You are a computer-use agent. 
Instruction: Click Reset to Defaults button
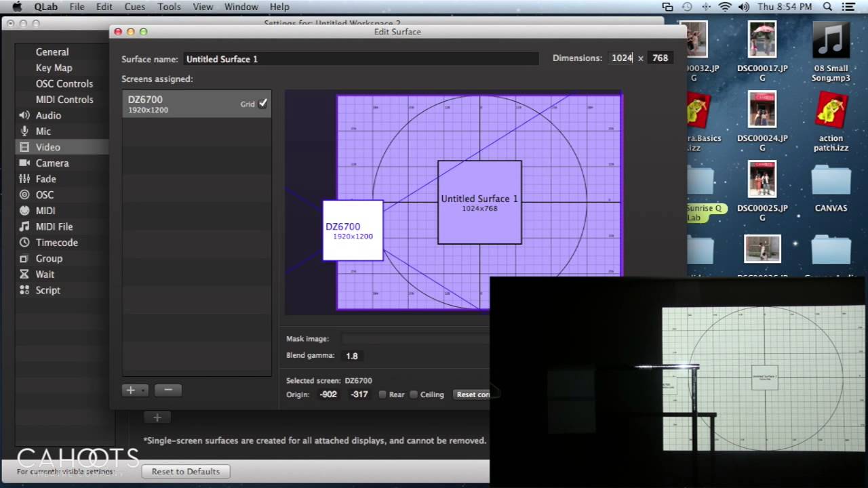pos(186,471)
